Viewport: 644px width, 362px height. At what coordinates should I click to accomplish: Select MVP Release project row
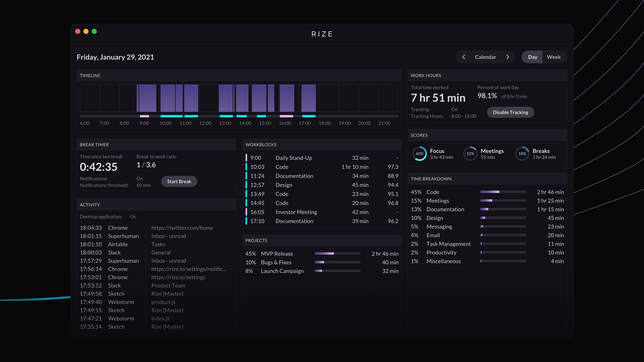322,254
